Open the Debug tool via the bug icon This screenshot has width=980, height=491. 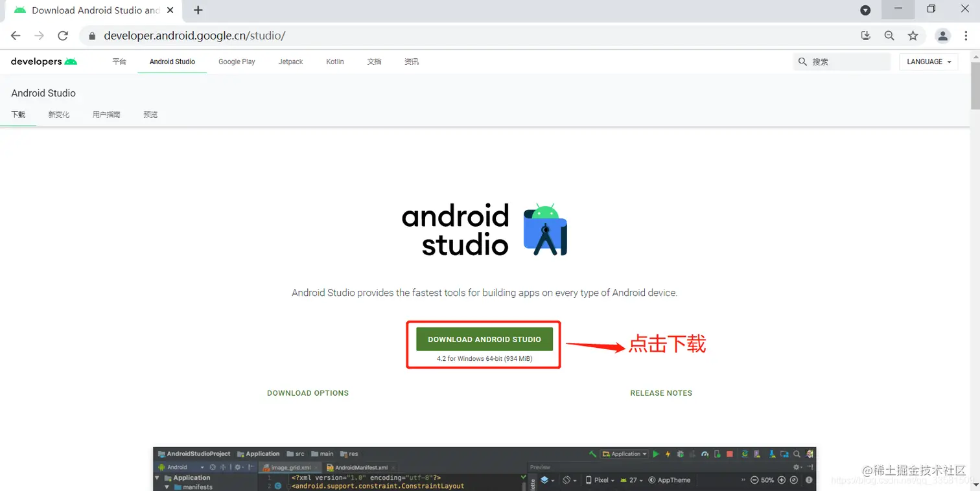point(679,454)
